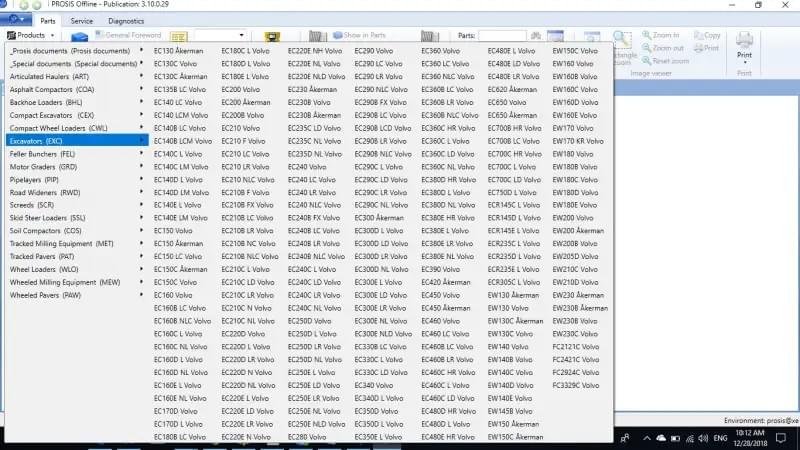Select EC250D Volvo model

(309, 321)
